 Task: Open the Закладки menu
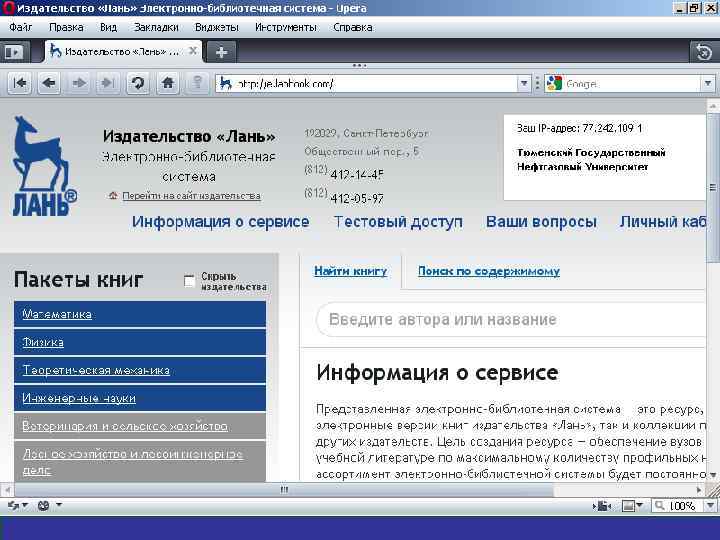click(x=156, y=28)
